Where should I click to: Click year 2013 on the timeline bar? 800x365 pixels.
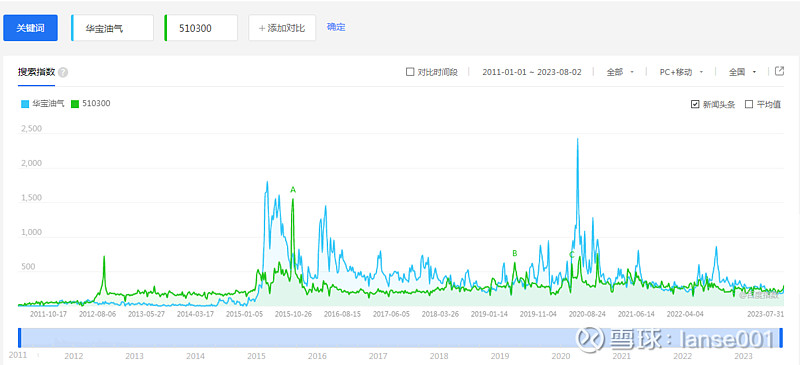click(134, 356)
